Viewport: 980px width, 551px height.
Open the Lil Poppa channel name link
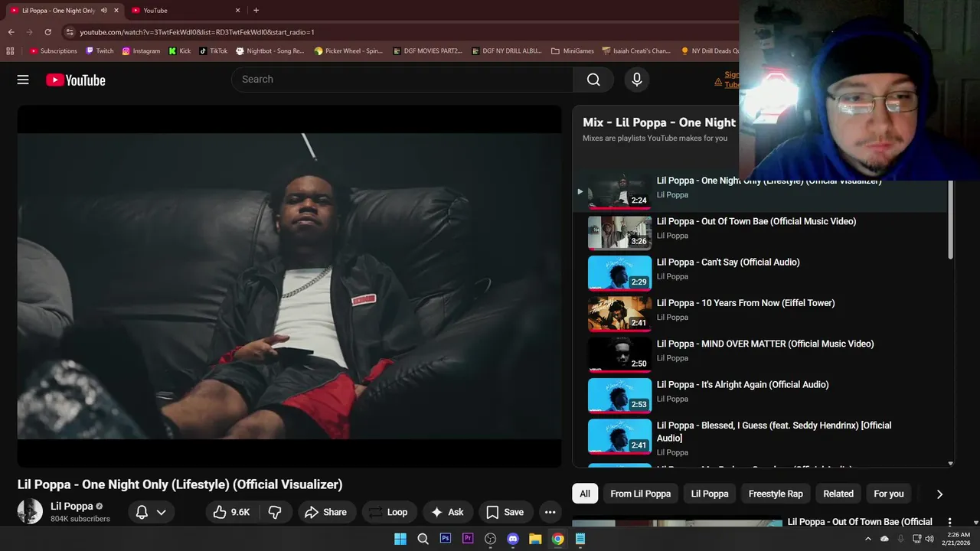[72, 506]
